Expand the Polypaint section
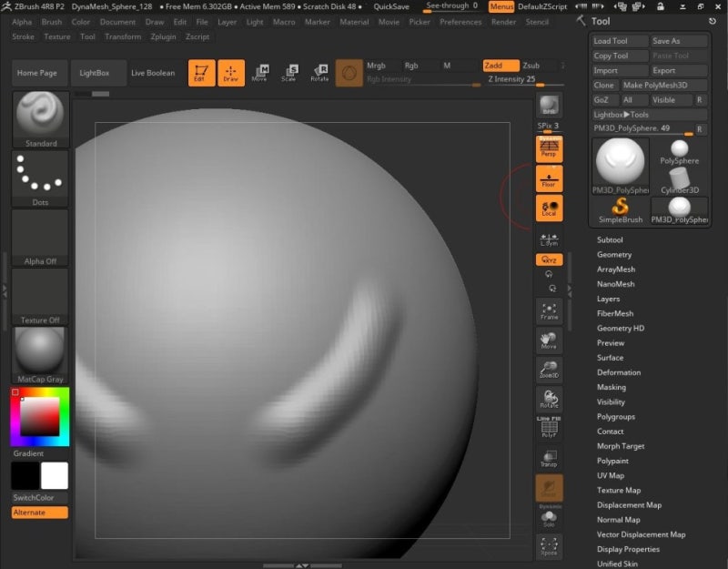 click(x=612, y=461)
